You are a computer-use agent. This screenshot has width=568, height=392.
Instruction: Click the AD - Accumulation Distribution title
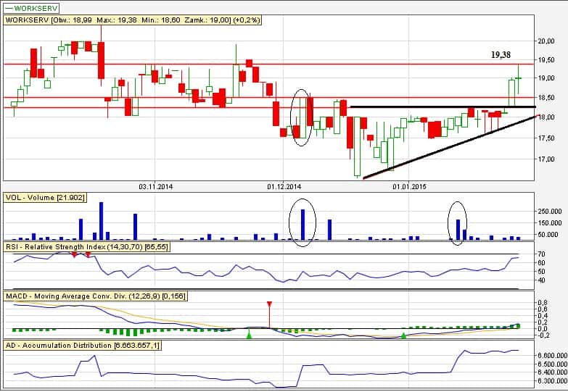[x=83, y=346]
